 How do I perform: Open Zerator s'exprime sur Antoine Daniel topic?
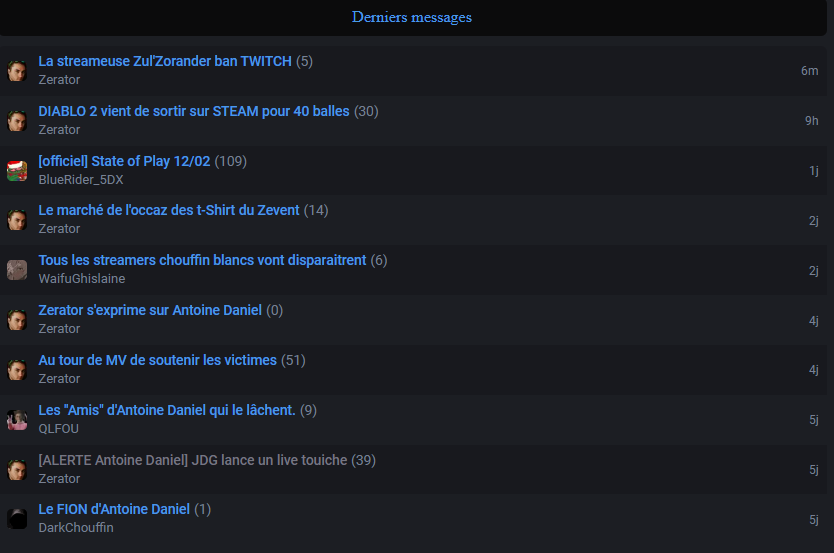tap(150, 310)
